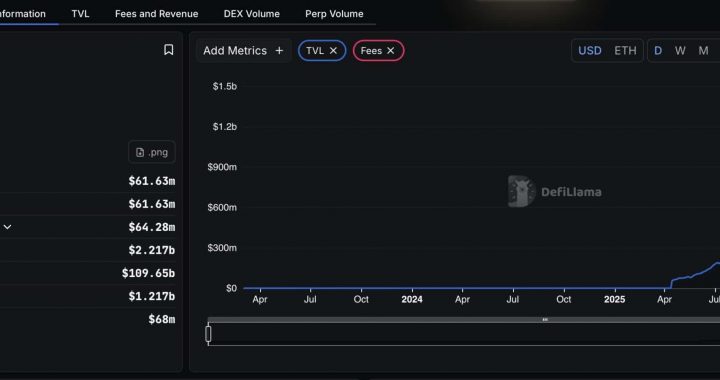Click the 2025 axis label
The height and width of the screenshot is (380, 720).
pyautogui.click(x=614, y=299)
